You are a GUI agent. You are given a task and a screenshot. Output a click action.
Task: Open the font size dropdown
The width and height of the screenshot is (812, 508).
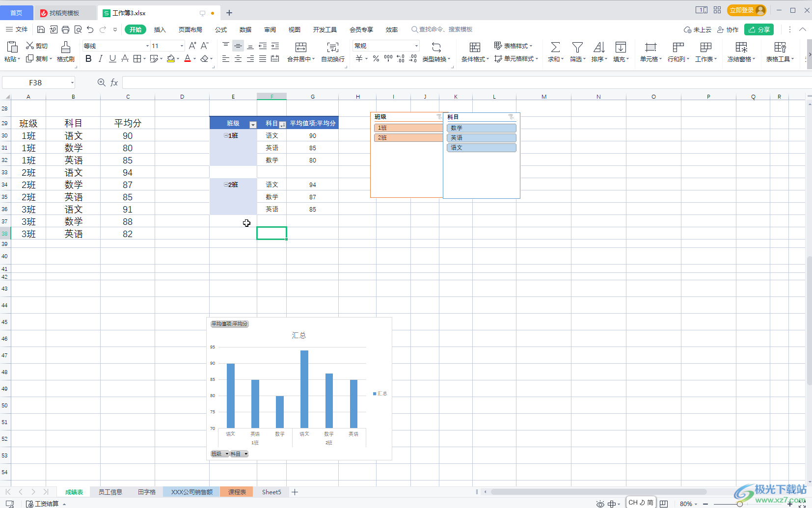coord(182,46)
